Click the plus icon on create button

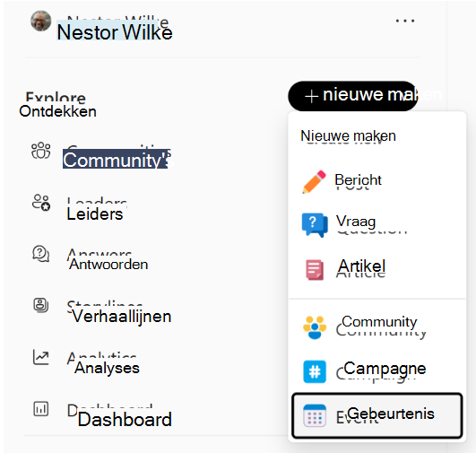pos(311,97)
